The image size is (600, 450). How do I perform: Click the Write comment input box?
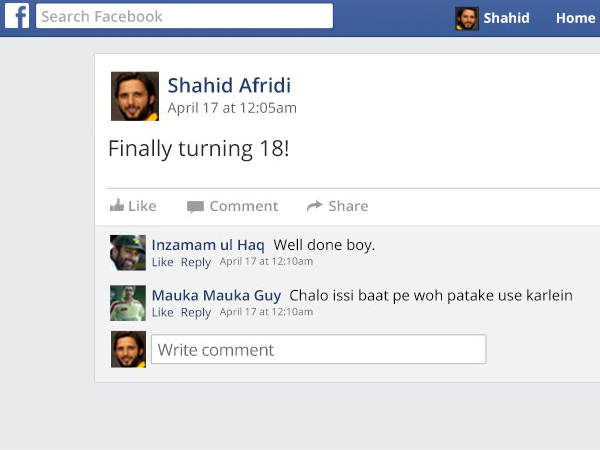[x=318, y=350]
